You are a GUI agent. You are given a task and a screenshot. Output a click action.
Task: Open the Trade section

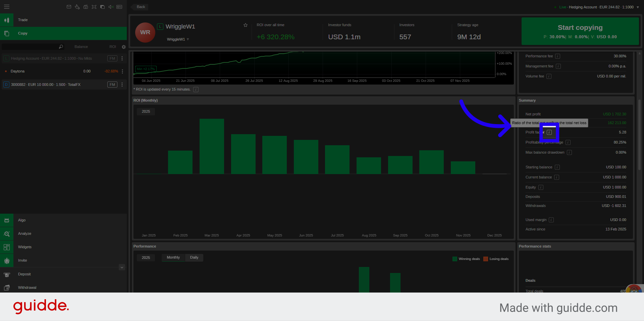(x=23, y=20)
